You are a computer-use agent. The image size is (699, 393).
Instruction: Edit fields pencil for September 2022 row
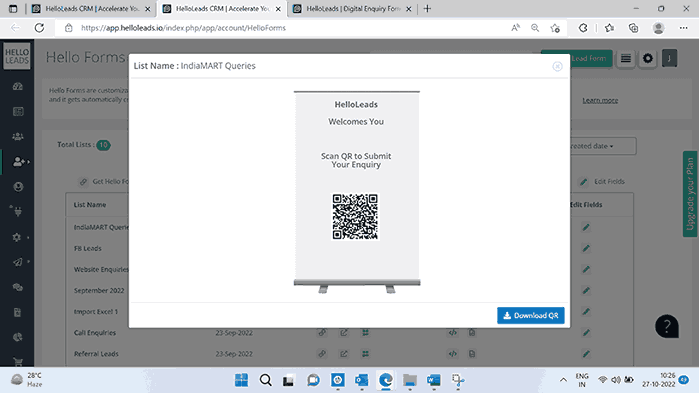coord(586,291)
